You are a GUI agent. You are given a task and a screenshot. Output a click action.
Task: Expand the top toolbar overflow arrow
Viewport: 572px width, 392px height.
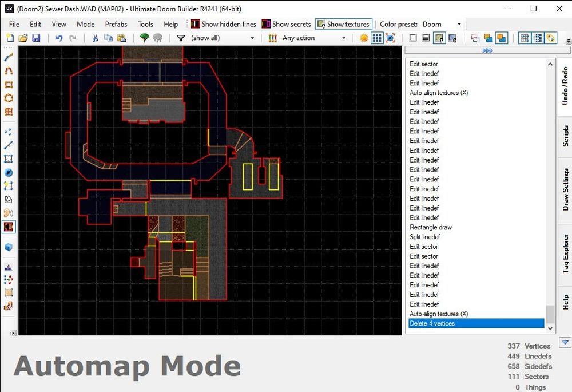click(569, 41)
